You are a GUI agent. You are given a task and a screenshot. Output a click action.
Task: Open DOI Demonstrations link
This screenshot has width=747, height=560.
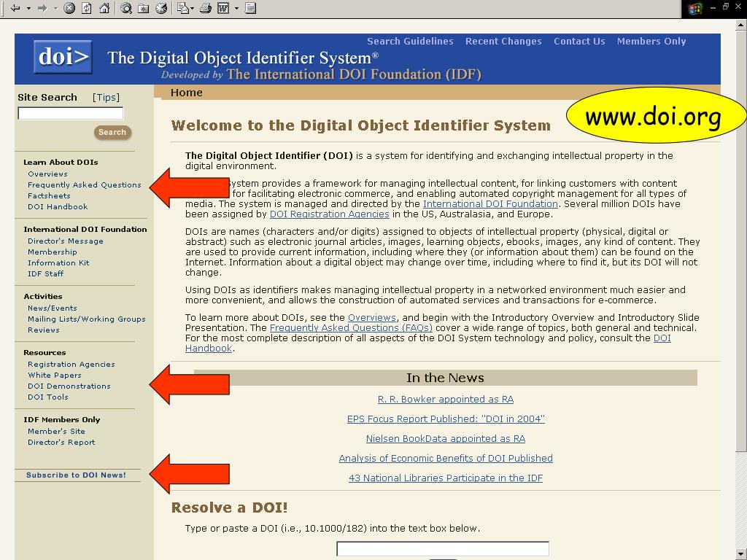pyautogui.click(x=69, y=386)
